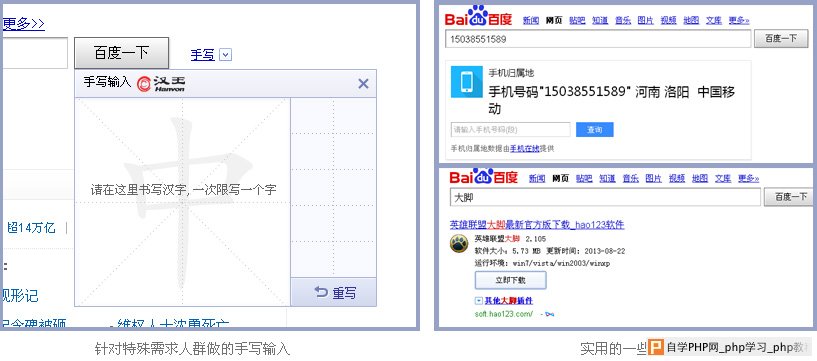Focus search box containing 15038551589
Image resolution: width=817 pixels, height=361 pixels.
tap(598, 39)
